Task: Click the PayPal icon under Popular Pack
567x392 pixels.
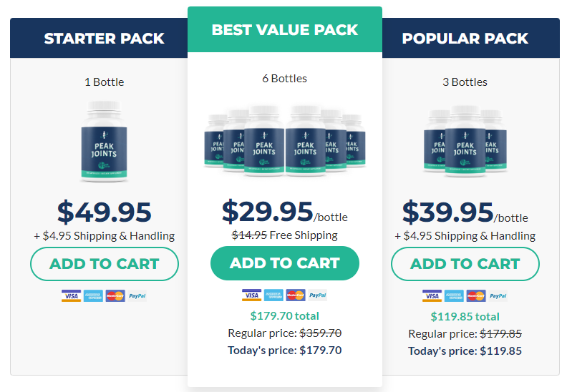Action: click(x=498, y=296)
